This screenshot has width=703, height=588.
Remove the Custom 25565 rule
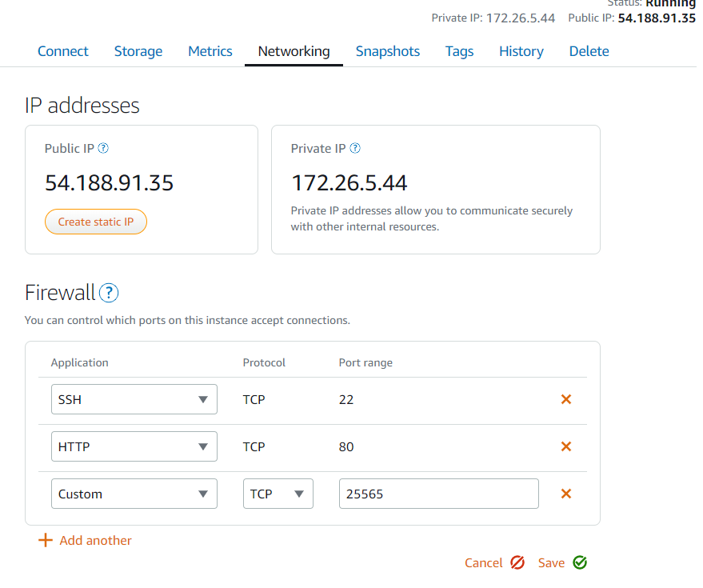(x=565, y=494)
